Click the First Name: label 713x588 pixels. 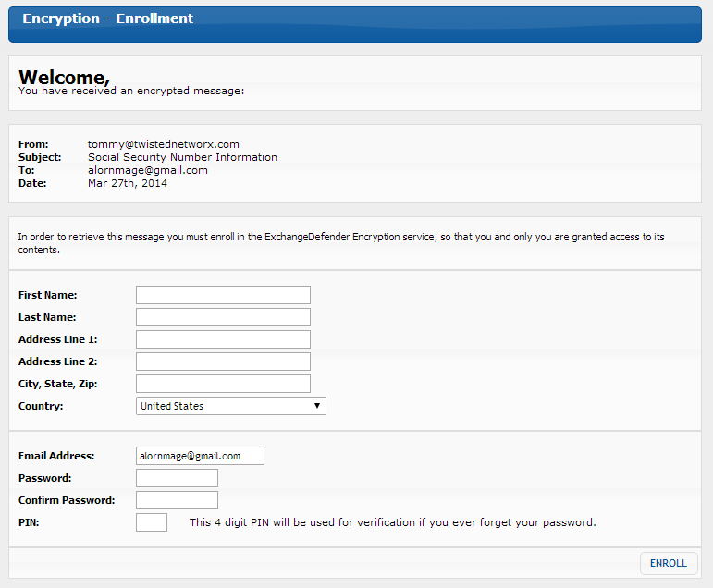point(48,295)
